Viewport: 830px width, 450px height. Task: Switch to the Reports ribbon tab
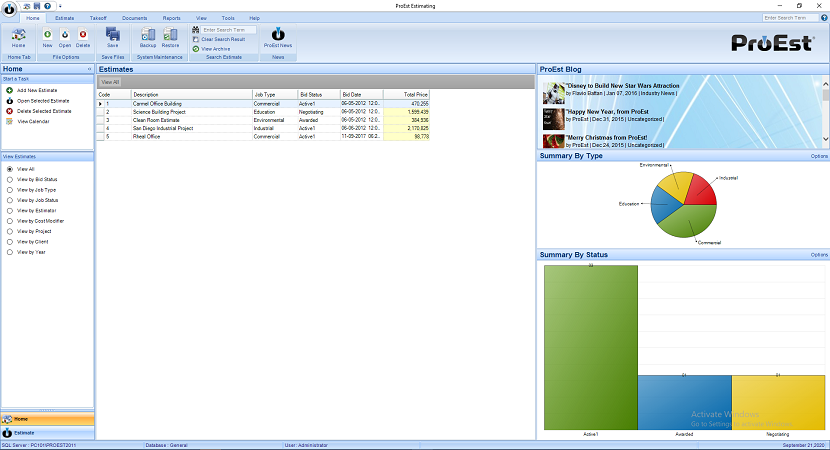pos(172,18)
